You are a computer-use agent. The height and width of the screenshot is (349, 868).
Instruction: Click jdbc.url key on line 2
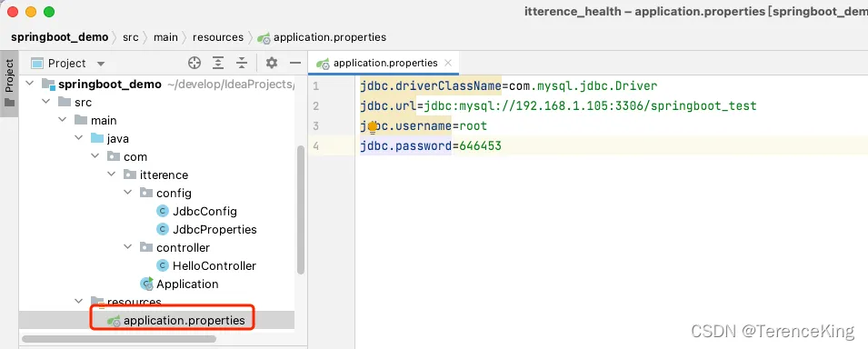[389, 105]
